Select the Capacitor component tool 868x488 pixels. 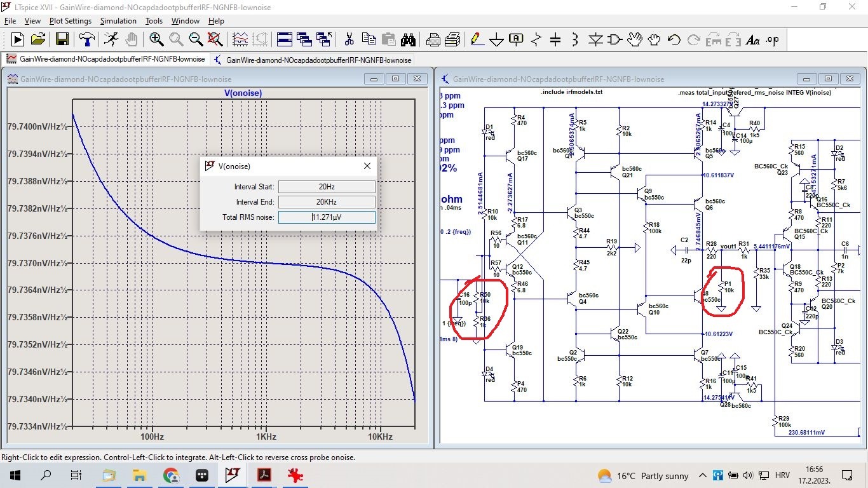pyautogui.click(x=555, y=40)
